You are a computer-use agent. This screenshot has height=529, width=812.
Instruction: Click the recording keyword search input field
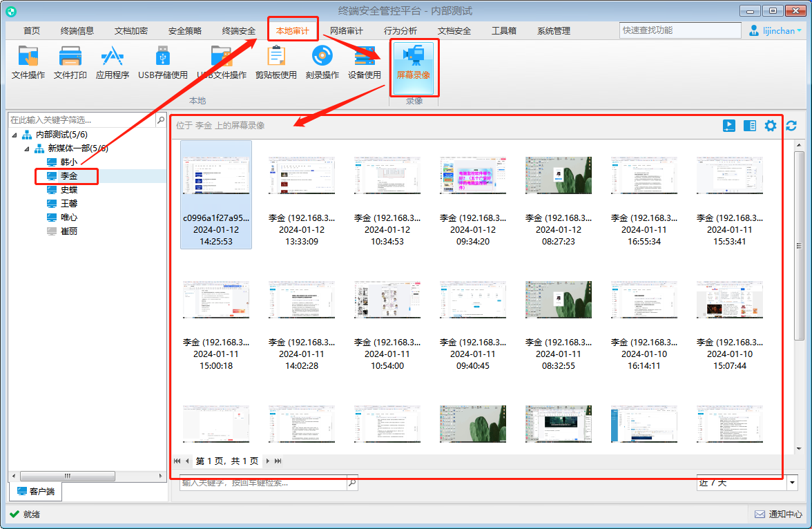(263, 482)
